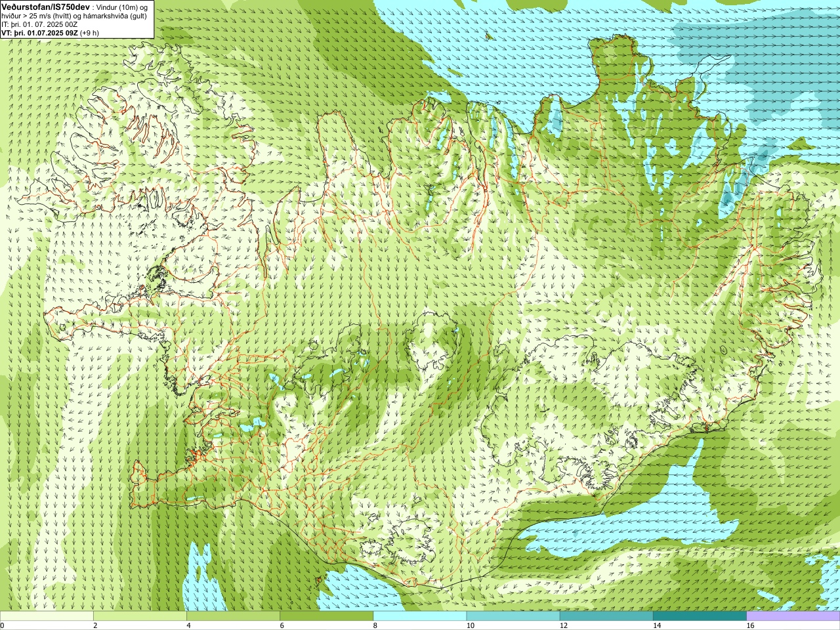
Task: Click the 12–14 m/s teal legend swatch
Action: click(606, 616)
